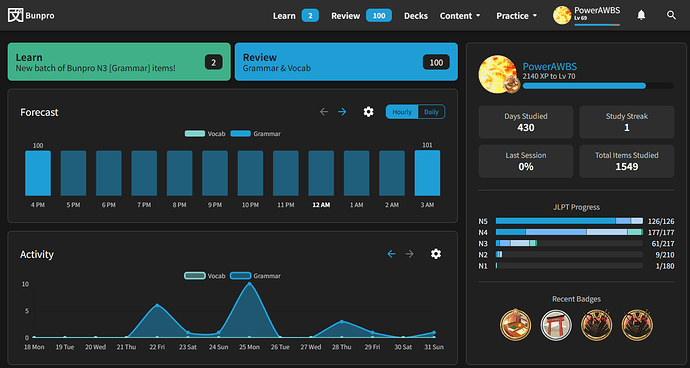Toggle Grammar series in Activity legend
This screenshot has height=368, width=690.
coord(255,276)
